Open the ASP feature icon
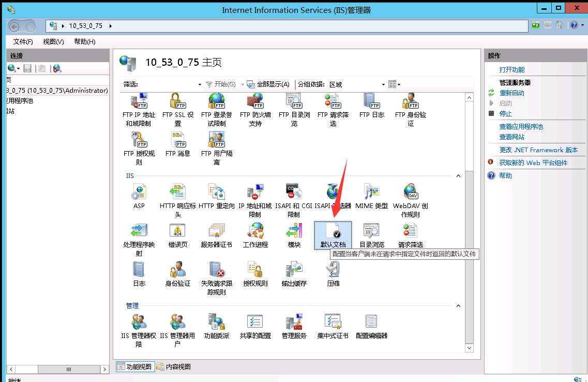 point(139,196)
